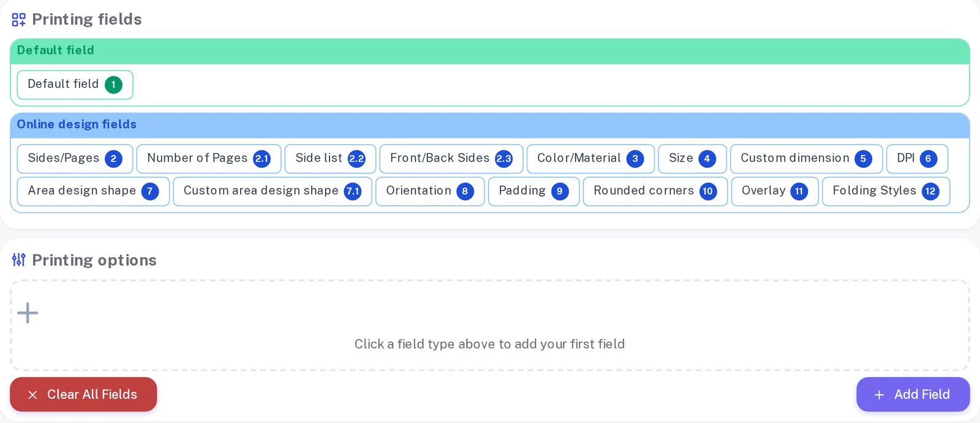Add the Front/Back Sides field

(x=451, y=159)
